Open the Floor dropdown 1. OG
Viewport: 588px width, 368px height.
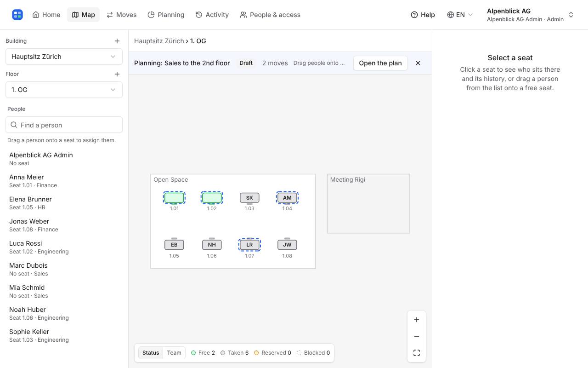(64, 90)
